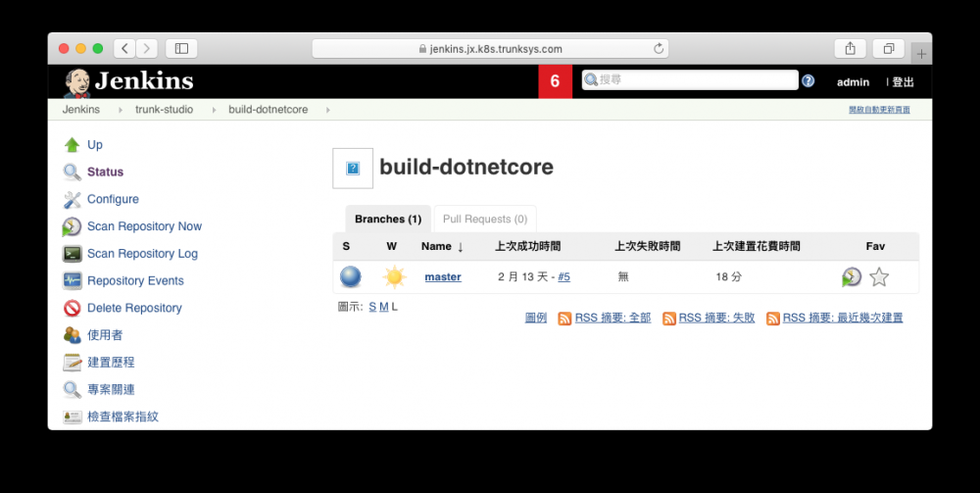Screen dimensions: 980x493
Task: Toggle favorite star for master branch
Action: [879, 276]
